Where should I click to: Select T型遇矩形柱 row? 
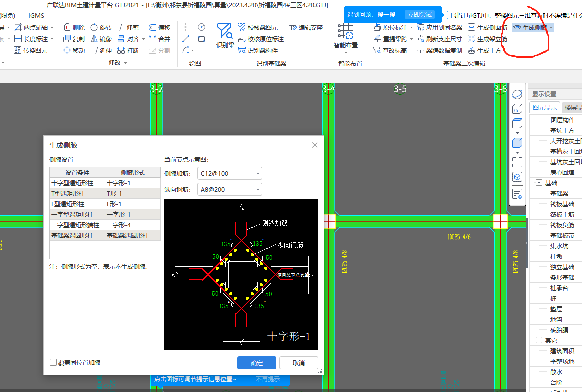[105, 194]
